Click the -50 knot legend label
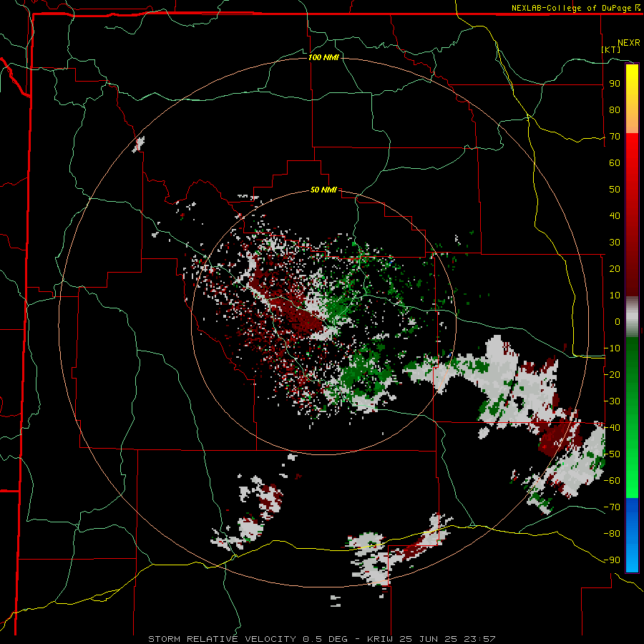This screenshot has width=644, height=644. click(x=612, y=454)
